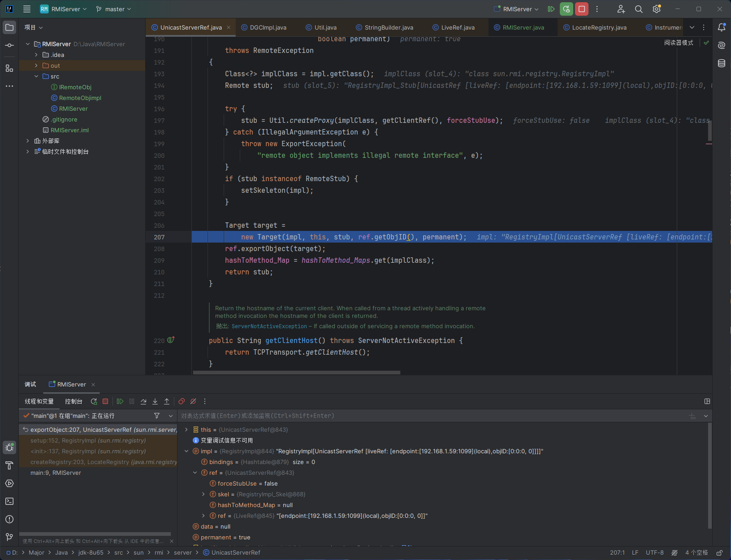Change debug panel layout settings
Screen dimensions: 731x560
tap(707, 401)
